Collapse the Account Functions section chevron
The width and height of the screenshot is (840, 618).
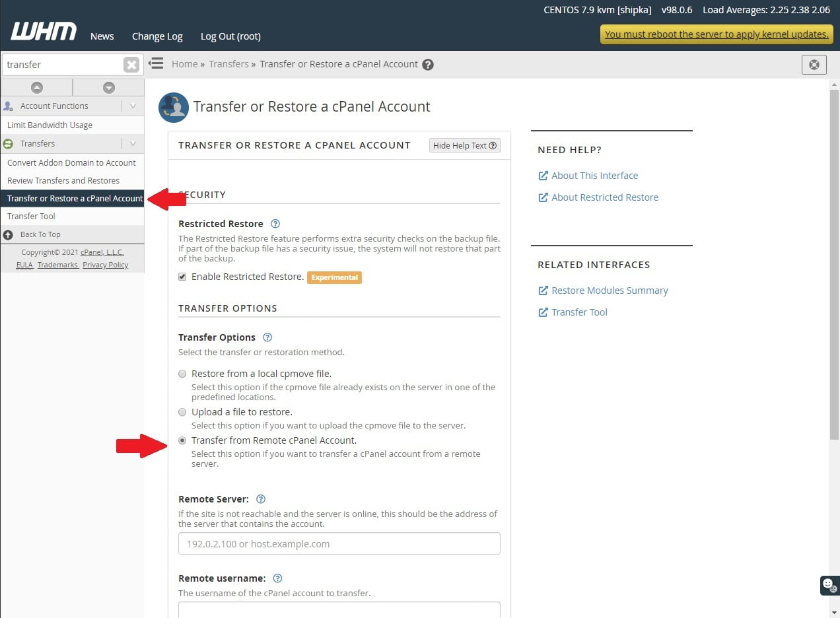(133, 106)
